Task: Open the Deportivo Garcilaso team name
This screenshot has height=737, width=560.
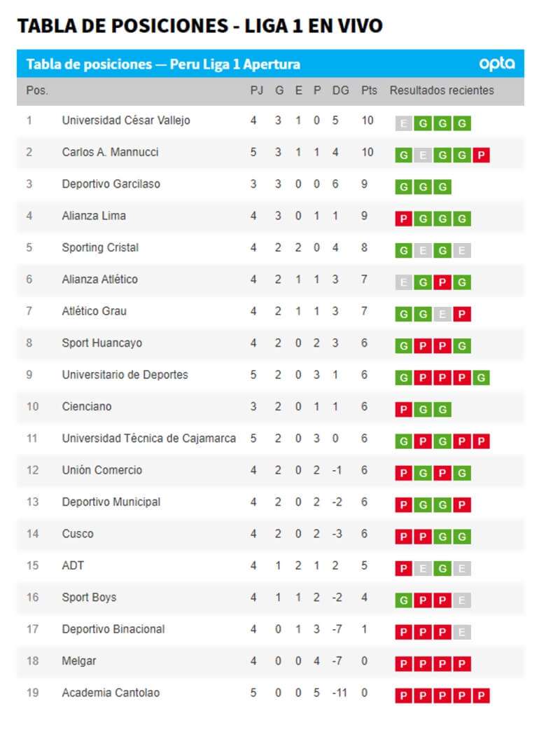Action: click(111, 184)
